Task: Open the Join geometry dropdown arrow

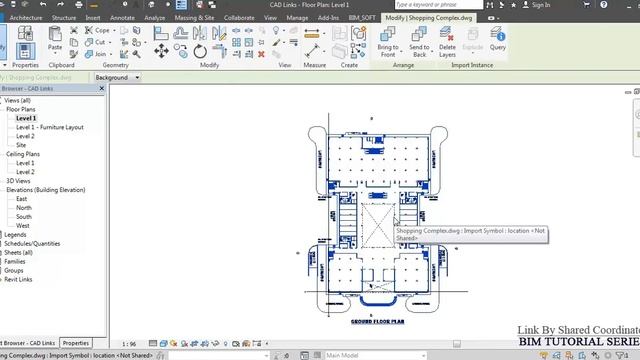Action: 111,54
